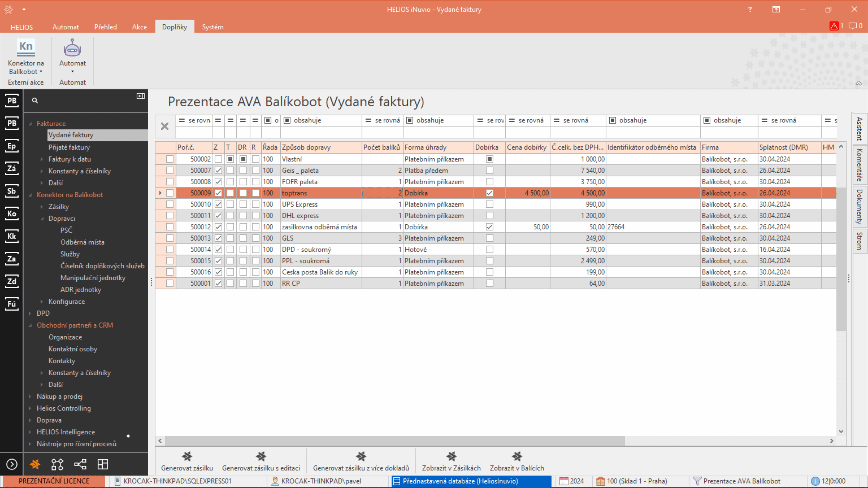Select the Za module in the sidebar
Image resolution: width=868 pixels, height=488 pixels.
(12, 259)
